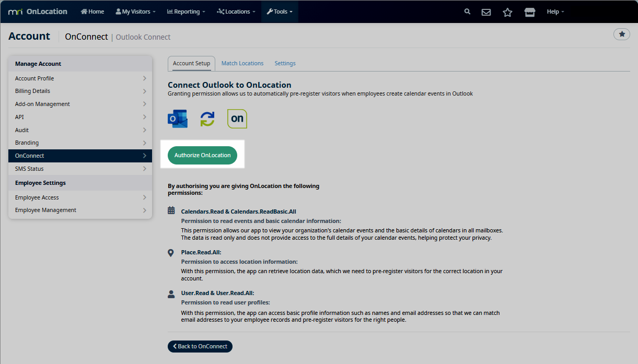The height and width of the screenshot is (364, 638).
Task: Click the Outlook logo icon
Action: coord(178,119)
